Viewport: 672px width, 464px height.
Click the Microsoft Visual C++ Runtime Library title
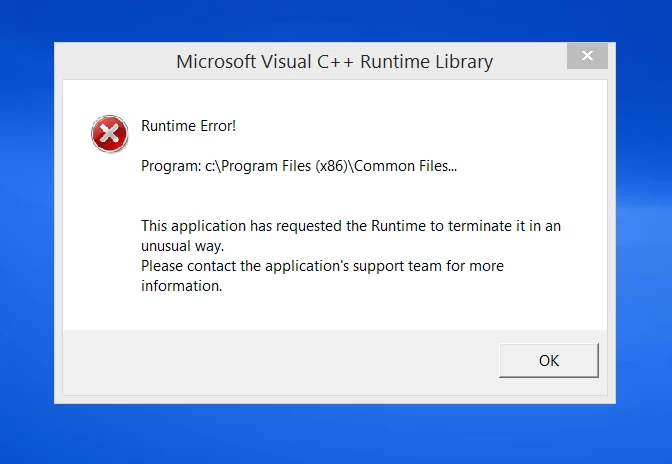pyautogui.click(x=334, y=62)
